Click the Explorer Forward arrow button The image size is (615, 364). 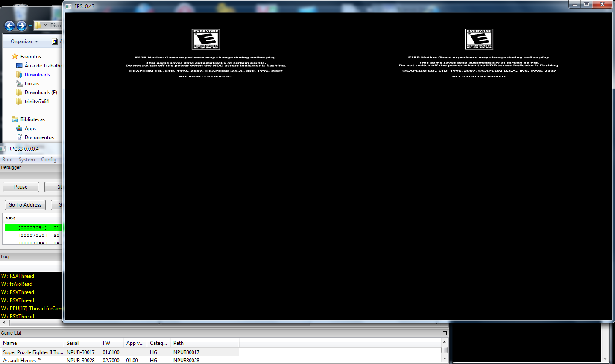[21, 26]
